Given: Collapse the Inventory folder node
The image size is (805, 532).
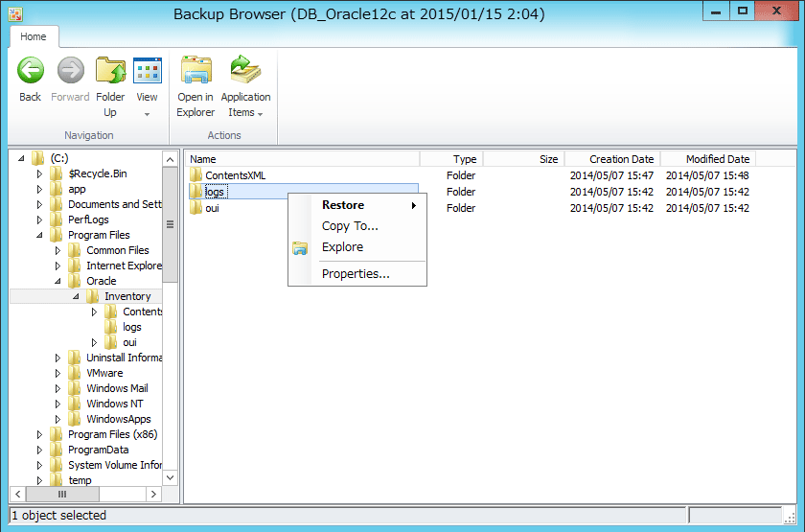Looking at the screenshot, I should 76,296.
